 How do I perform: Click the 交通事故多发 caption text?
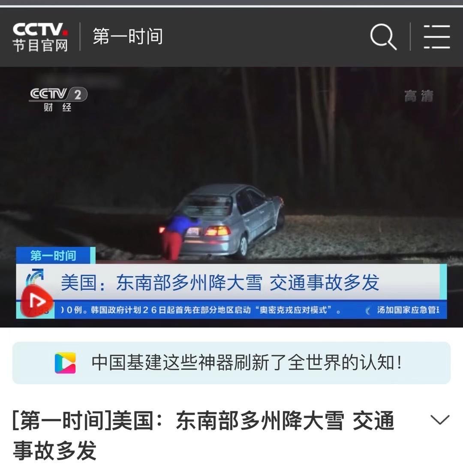(x=325, y=282)
